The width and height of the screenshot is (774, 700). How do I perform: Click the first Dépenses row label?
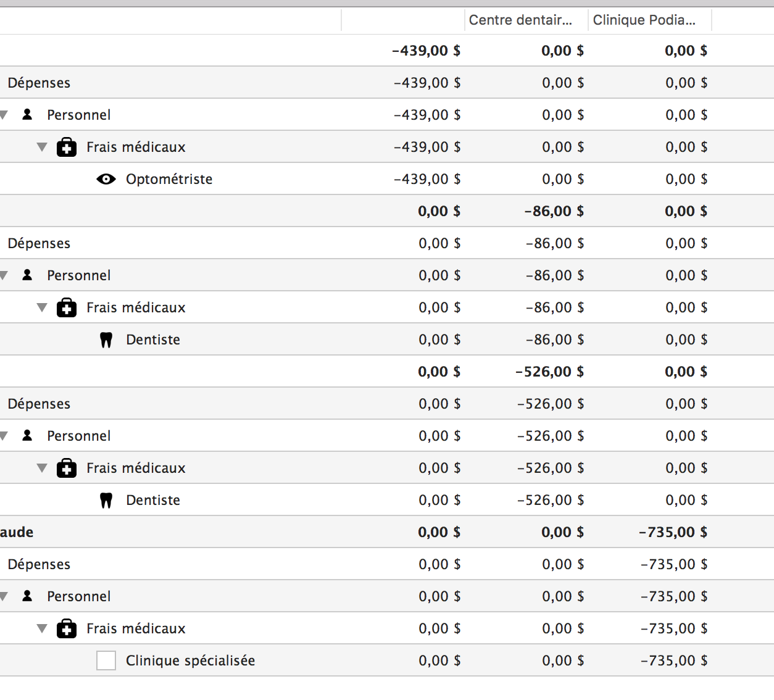[39, 83]
